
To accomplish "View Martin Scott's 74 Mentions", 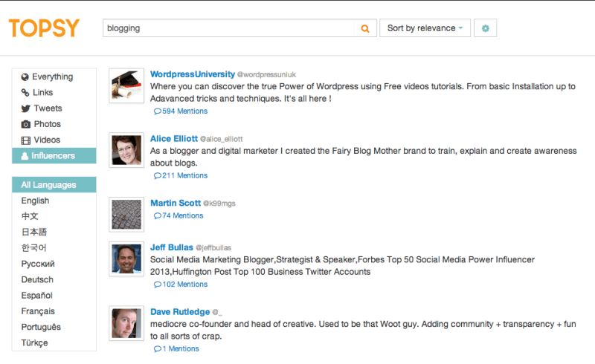I will coord(178,215).
